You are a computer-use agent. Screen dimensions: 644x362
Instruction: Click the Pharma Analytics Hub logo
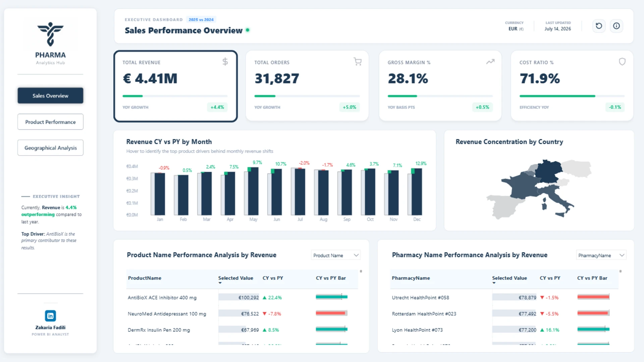tap(50, 43)
